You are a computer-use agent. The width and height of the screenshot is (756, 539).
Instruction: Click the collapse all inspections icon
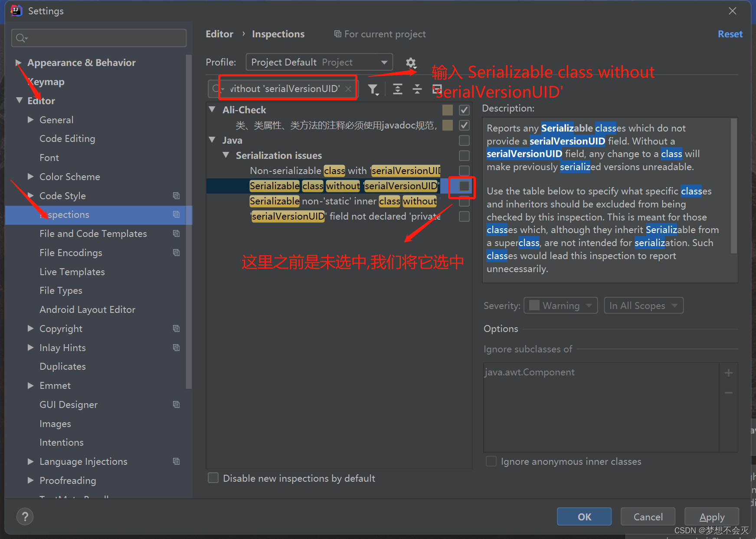(x=417, y=89)
